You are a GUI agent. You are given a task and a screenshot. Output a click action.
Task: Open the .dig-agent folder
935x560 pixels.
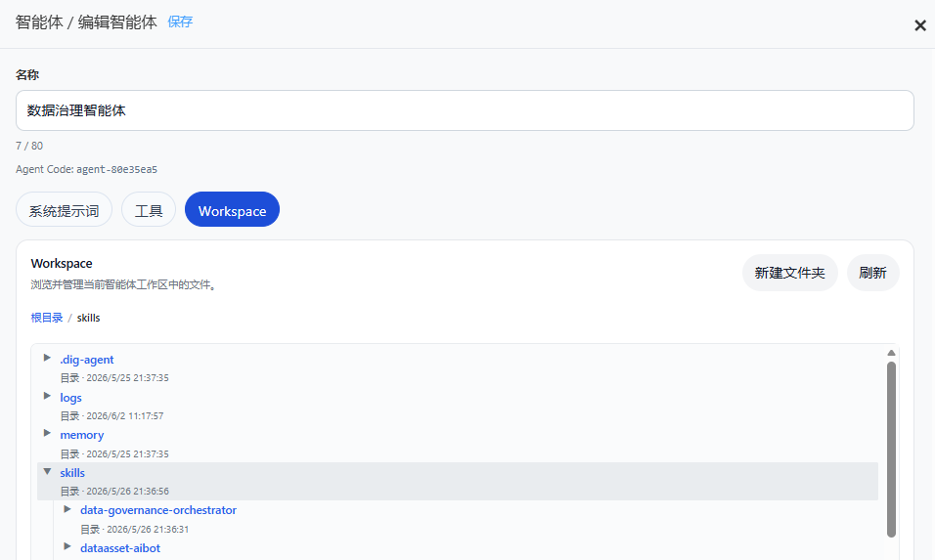tap(86, 360)
